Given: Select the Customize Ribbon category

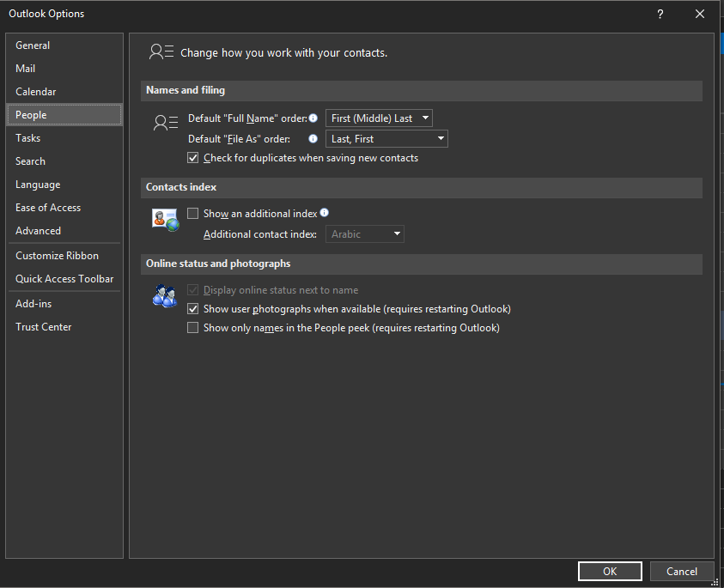Looking at the screenshot, I should coord(57,255).
